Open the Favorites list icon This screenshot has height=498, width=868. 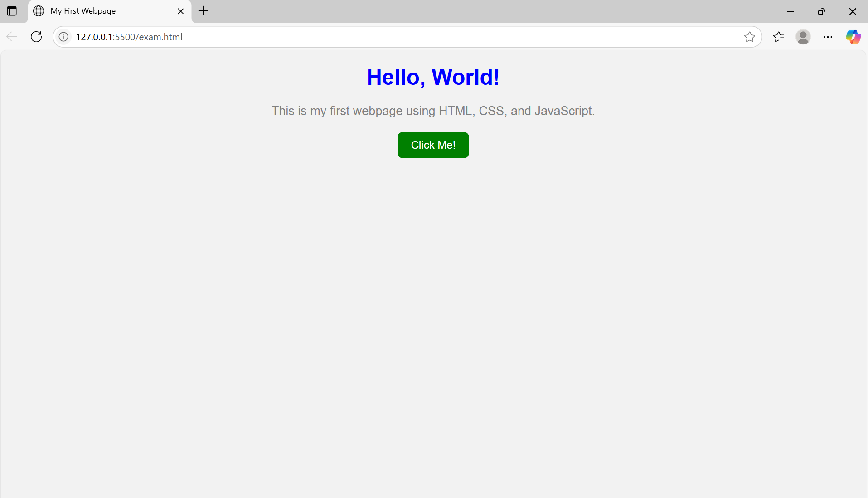[x=779, y=37]
